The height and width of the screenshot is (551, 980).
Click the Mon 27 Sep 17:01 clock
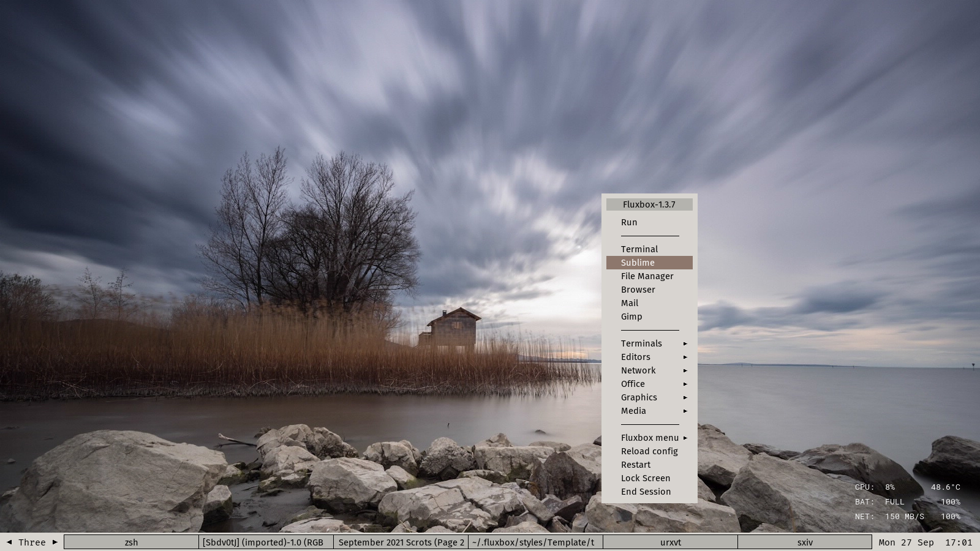(x=925, y=542)
